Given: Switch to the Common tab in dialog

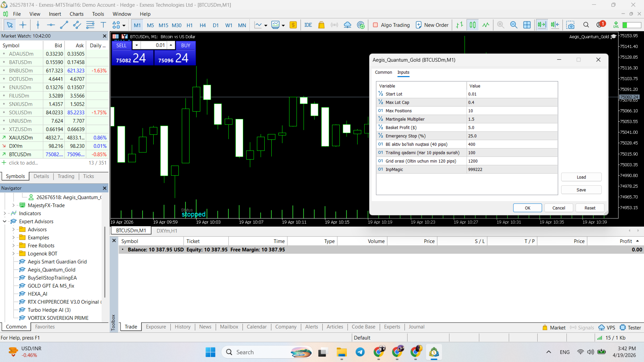Looking at the screenshot, I should coord(383,72).
